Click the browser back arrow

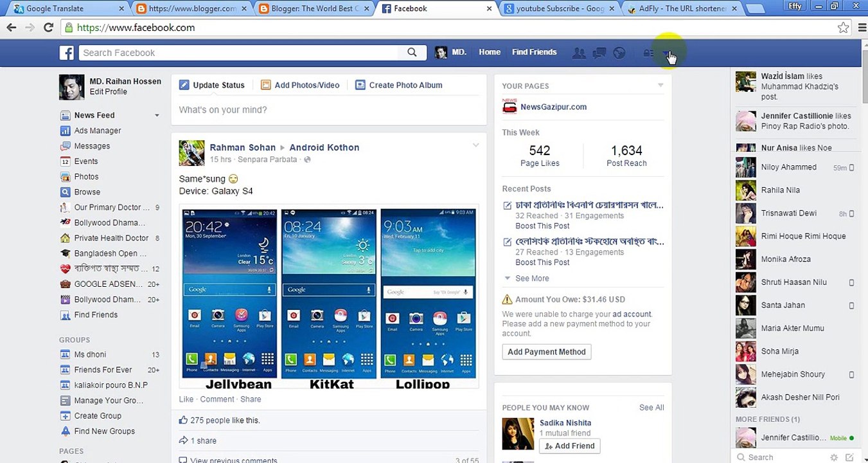tap(11, 28)
